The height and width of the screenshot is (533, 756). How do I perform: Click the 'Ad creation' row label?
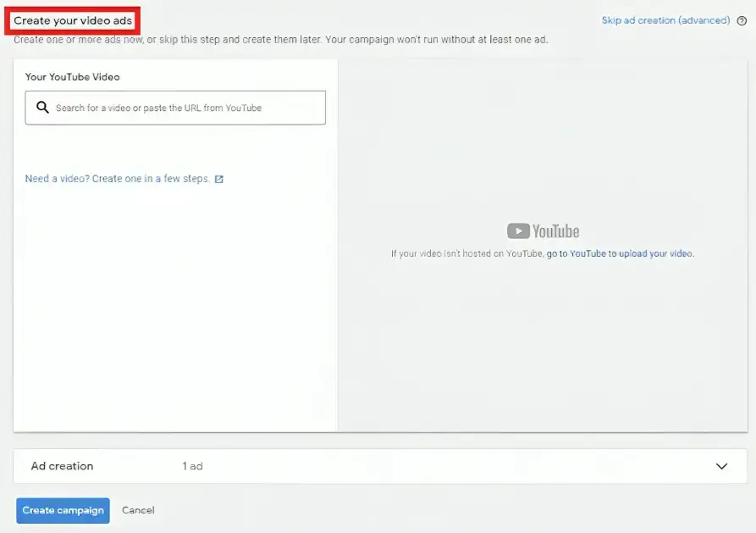pos(62,466)
